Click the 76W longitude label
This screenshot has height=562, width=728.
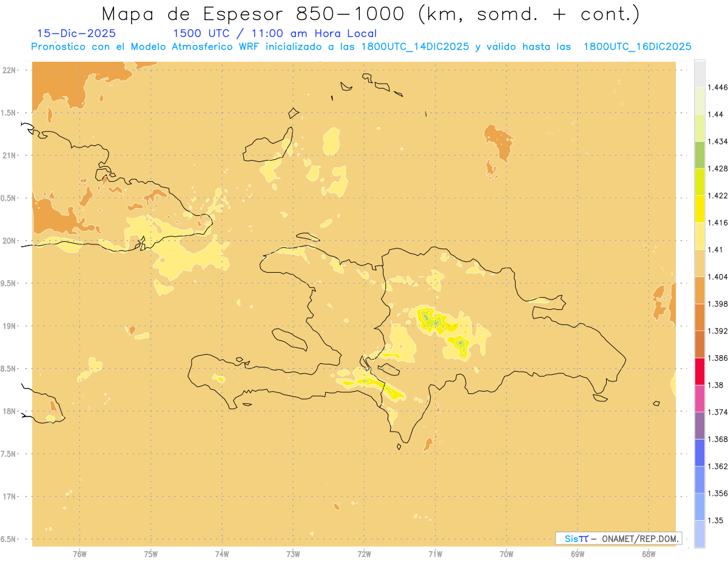[x=79, y=554]
